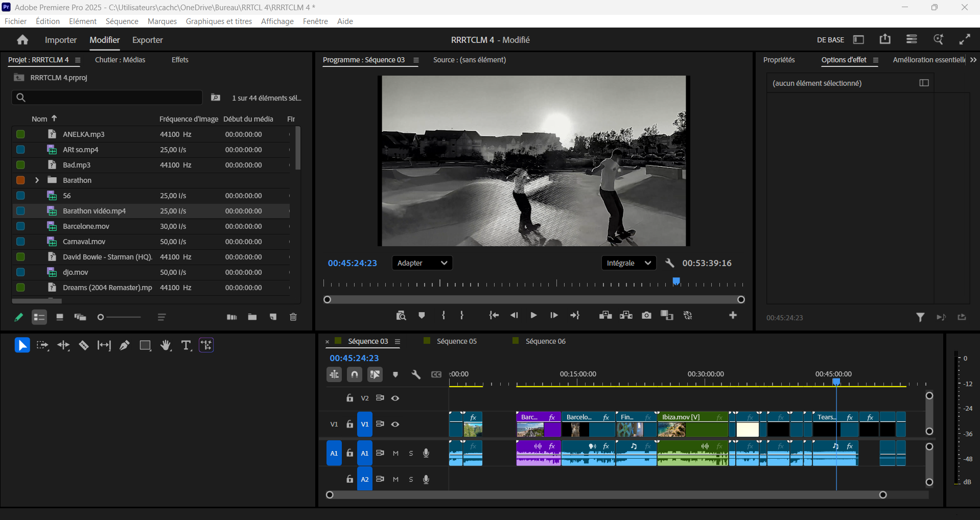Image resolution: width=980 pixels, height=520 pixels.
Task: Lock the V2 video track
Action: pos(349,398)
